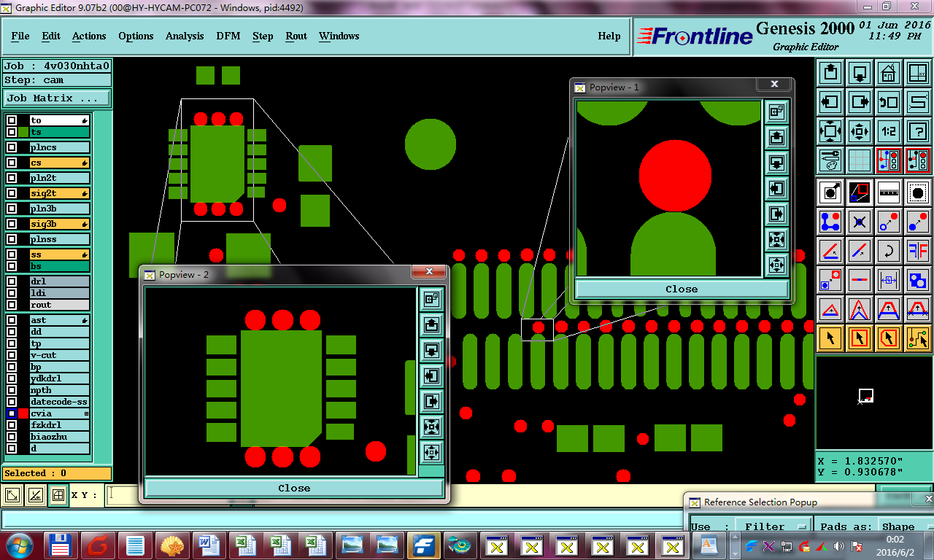Select the octagon with dotted border tool
The height and width of the screenshot is (560, 934).
point(918,192)
